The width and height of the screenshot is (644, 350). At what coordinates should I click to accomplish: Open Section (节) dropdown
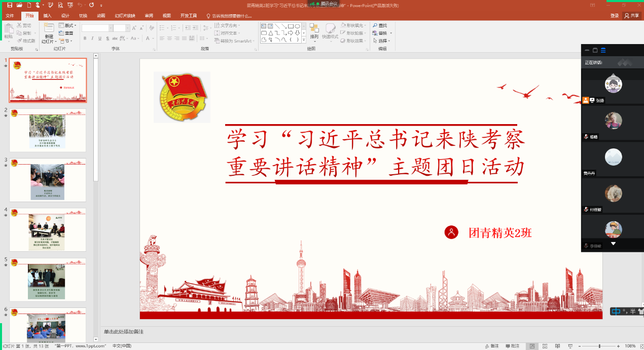[x=65, y=41]
